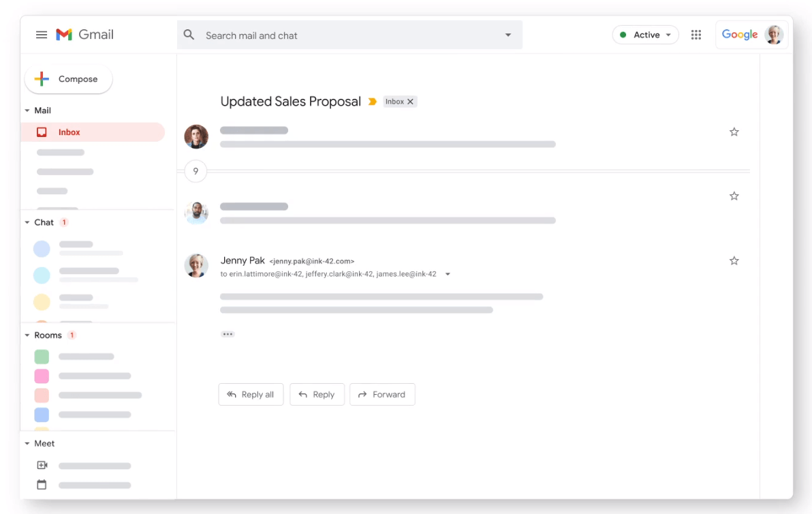Select Inbox in the sidebar
Image resolution: width=812 pixels, height=514 pixels.
(69, 132)
